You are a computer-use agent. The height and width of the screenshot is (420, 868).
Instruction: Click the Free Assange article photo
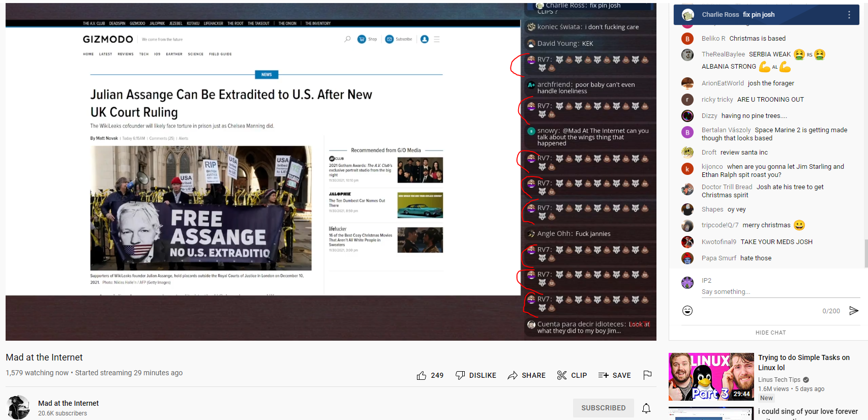(x=201, y=208)
